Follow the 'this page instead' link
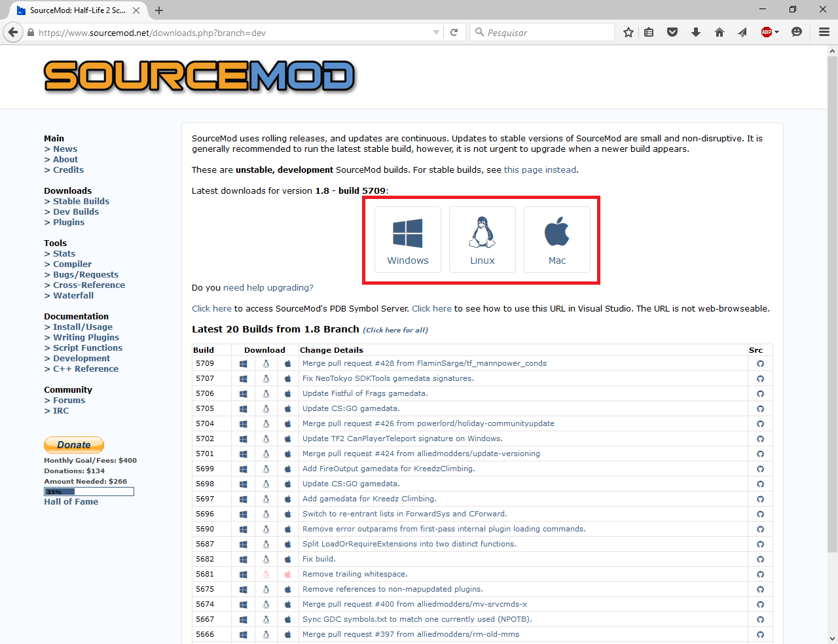The height and width of the screenshot is (644, 838). [540, 170]
